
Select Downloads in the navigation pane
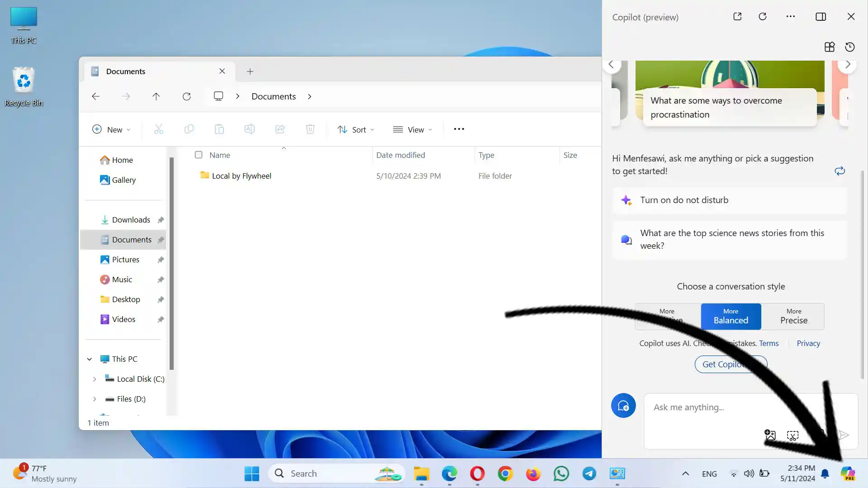(x=131, y=220)
